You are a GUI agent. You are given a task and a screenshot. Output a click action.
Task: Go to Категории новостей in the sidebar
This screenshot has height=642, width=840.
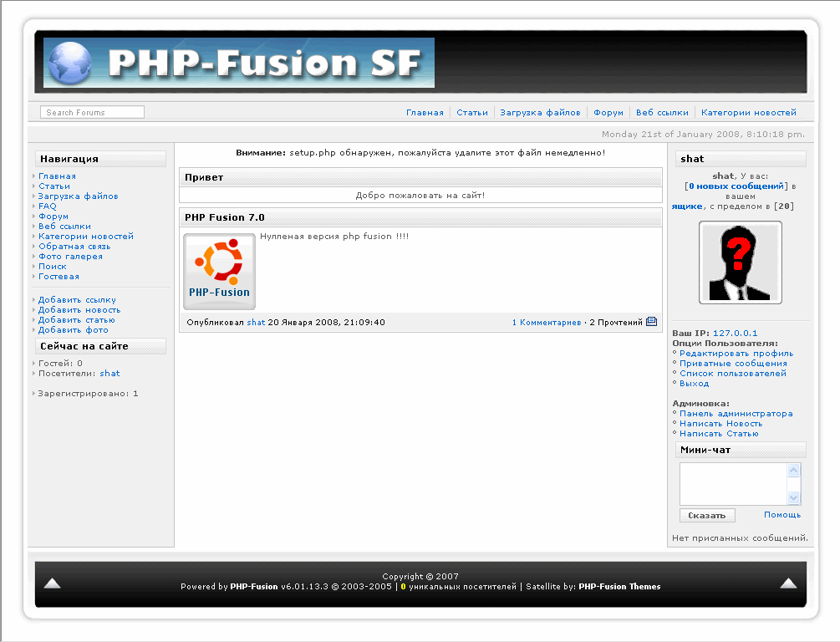click(86, 237)
